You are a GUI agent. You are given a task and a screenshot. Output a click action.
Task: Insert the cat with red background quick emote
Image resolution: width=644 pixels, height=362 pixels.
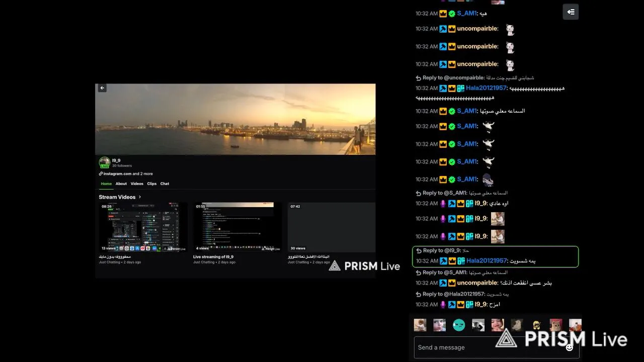(x=556, y=325)
